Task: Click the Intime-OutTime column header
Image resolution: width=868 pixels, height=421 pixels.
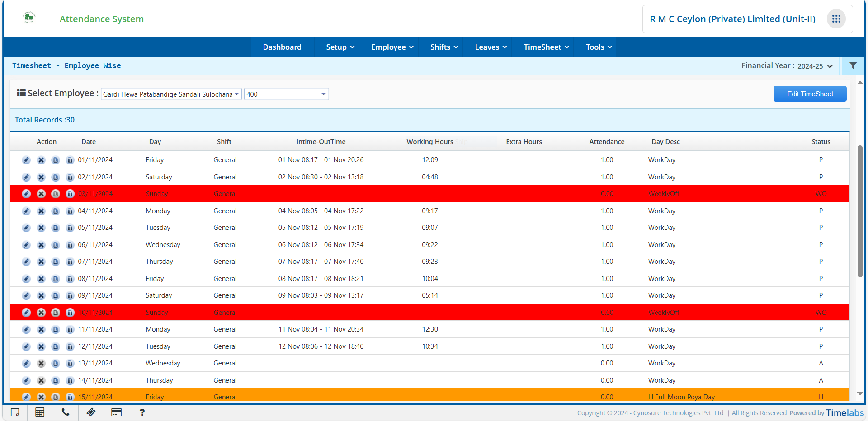Action: (x=321, y=142)
